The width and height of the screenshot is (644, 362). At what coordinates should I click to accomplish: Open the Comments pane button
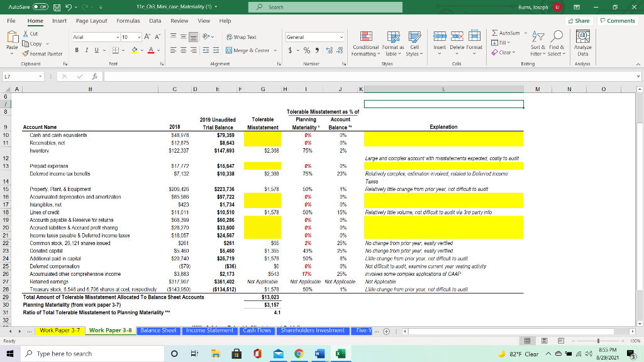coord(618,21)
